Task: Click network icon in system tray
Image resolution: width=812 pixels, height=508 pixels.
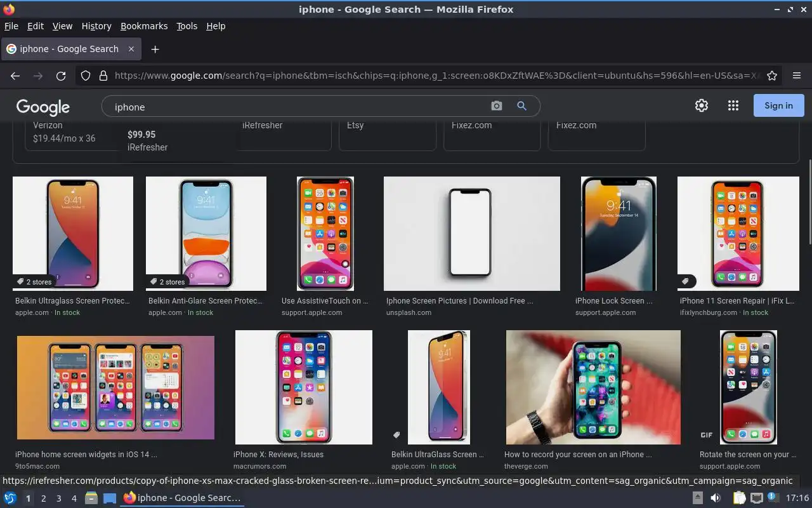Action: (x=756, y=498)
